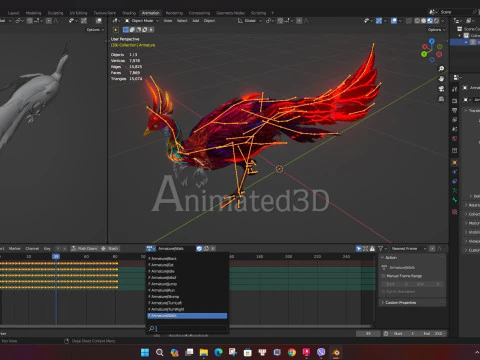Viewport: 480px width, 360px height.
Task: Open the Dope Sheet filters funnel dropdown
Action: point(382,248)
